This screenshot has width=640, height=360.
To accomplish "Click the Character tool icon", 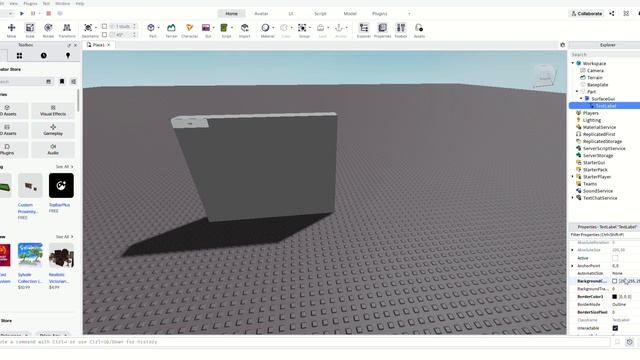I will tap(189, 30).
